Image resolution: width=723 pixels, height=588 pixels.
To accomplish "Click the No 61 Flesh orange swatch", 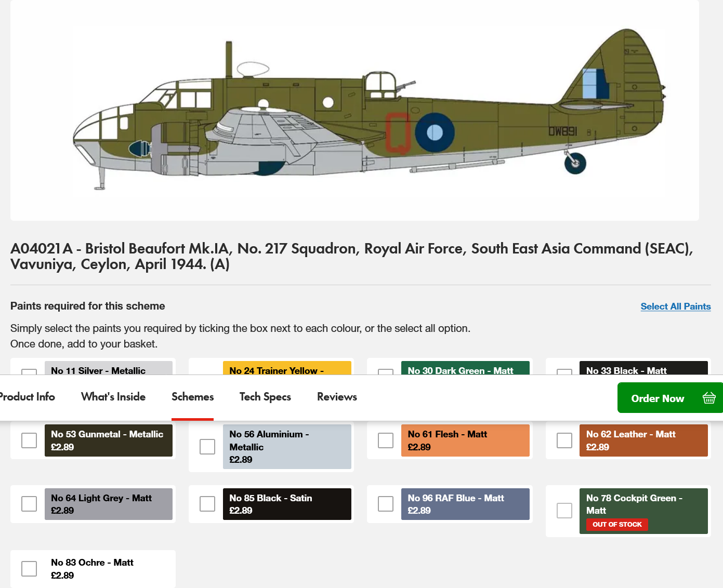I will pyautogui.click(x=465, y=440).
